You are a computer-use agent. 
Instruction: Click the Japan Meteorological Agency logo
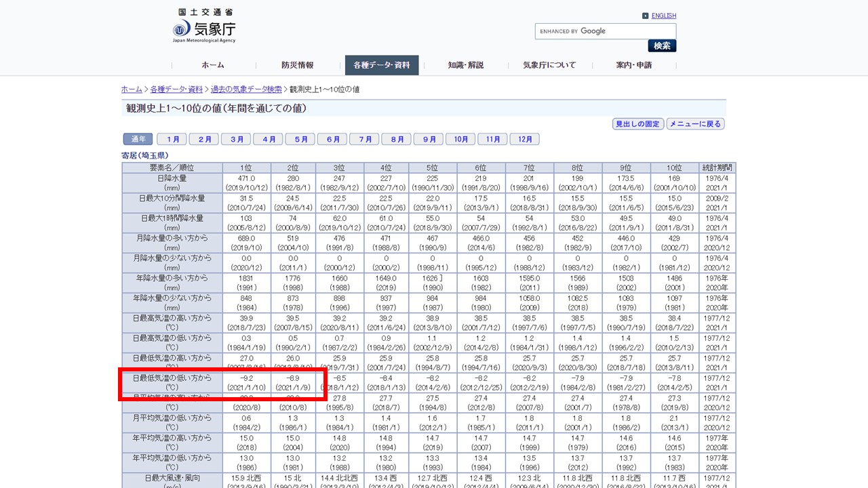[204, 27]
